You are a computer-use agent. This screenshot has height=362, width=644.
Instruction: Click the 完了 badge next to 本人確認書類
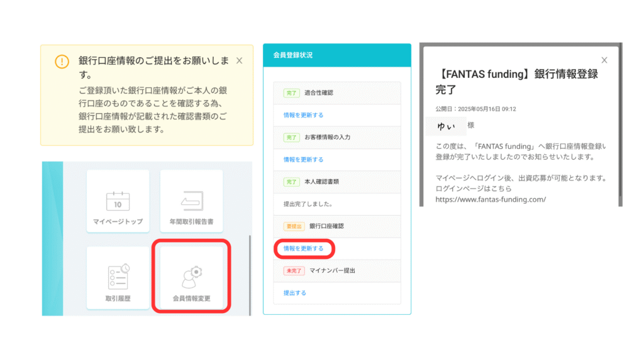tap(291, 182)
